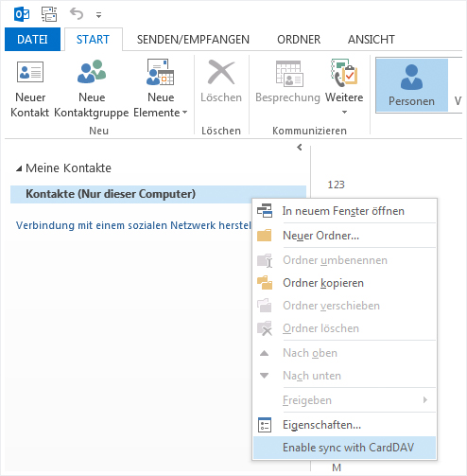467x476 pixels.
Task: Click the undo arrow in quick access toolbar
Action: [77, 14]
